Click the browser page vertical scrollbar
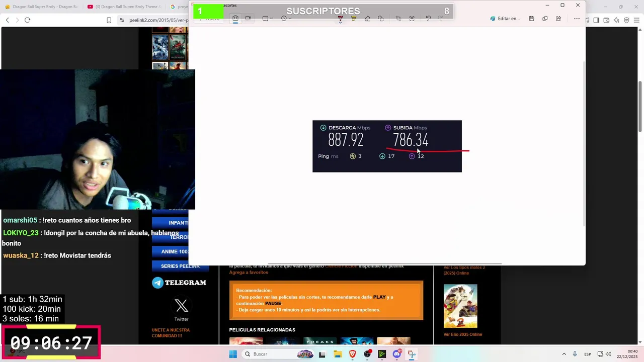644x362 pixels. coord(640,106)
